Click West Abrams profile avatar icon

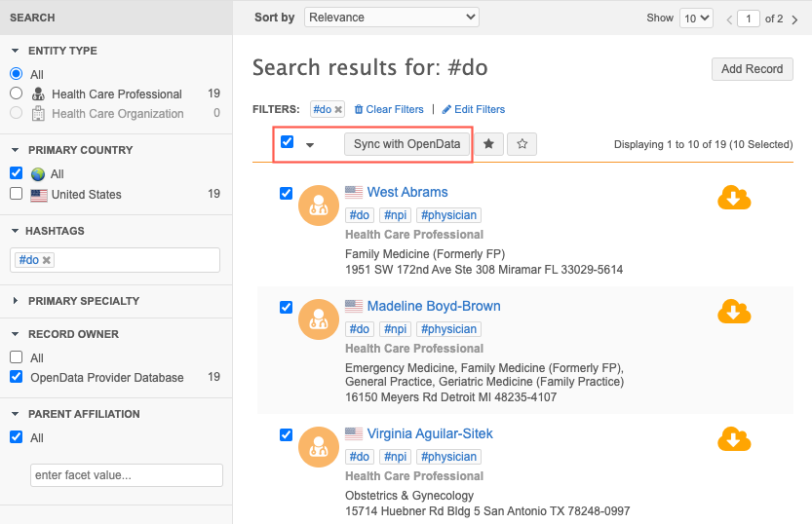click(318, 205)
